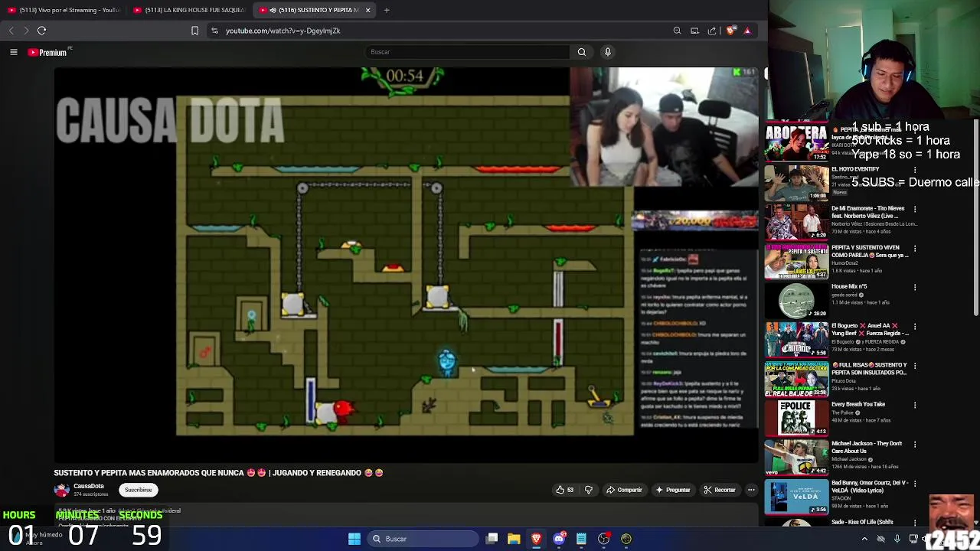Subscribe to CausaDota with Suscribirse button
This screenshot has width=980, height=551.
click(x=139, y=490)
